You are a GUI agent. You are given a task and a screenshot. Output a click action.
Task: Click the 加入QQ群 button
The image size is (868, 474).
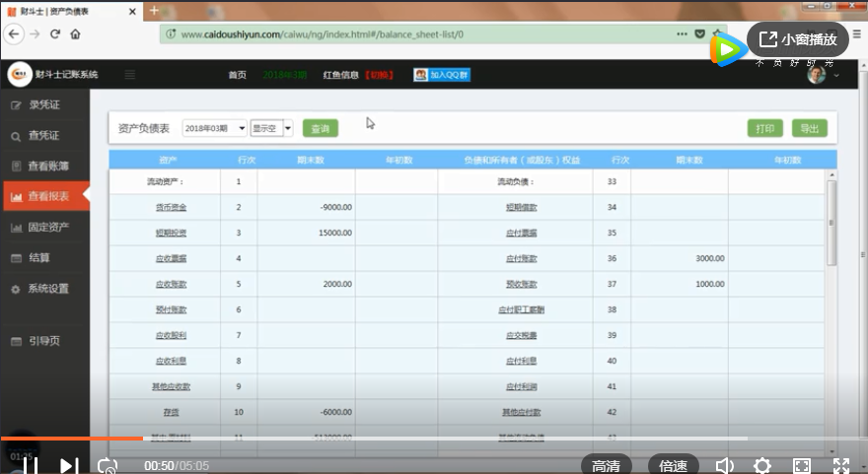click(442, 75)
